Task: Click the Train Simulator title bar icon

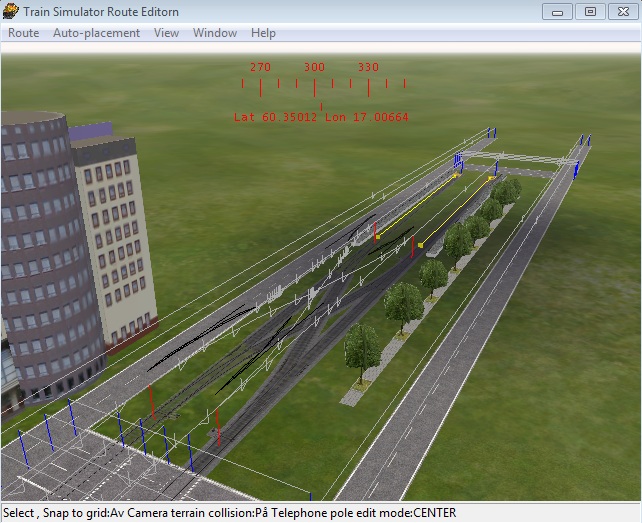Action: (11, 11)
